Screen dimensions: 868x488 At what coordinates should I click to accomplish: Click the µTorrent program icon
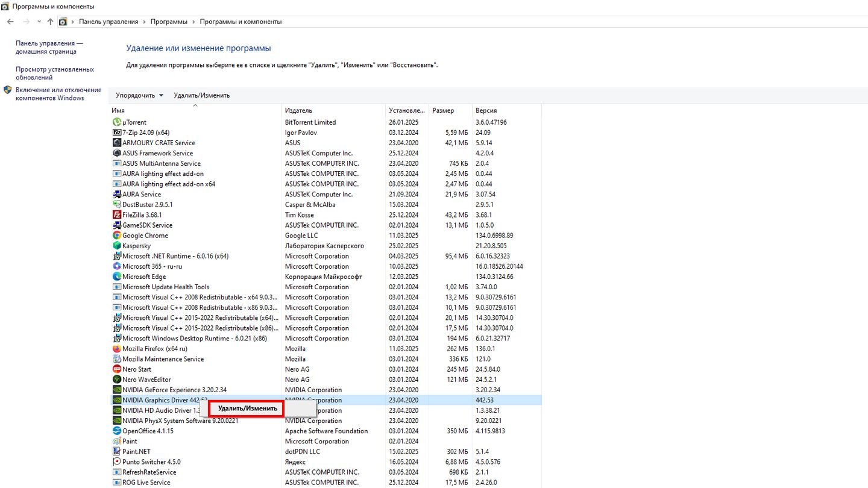click(x=117, y=122)
